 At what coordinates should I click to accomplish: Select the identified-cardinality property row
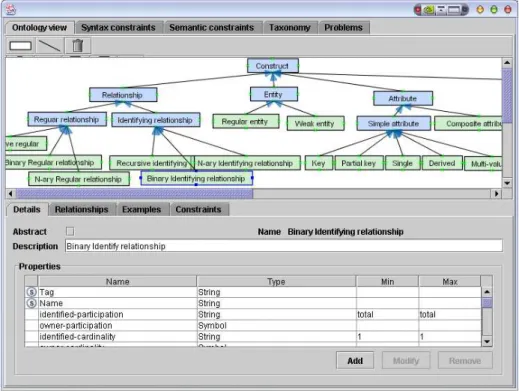pos(253,336)
